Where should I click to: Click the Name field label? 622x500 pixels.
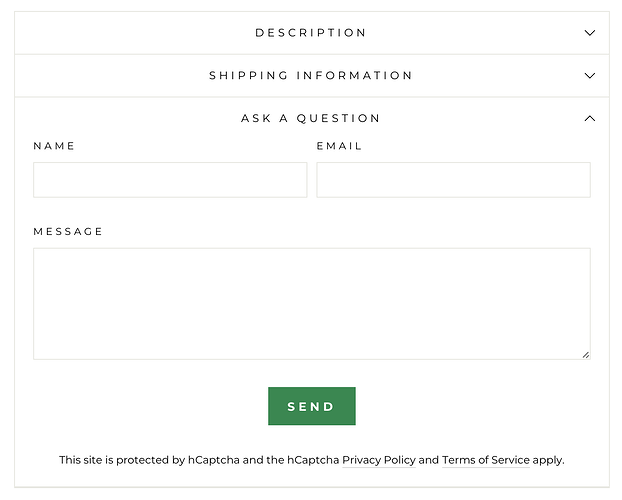(54, 146)
